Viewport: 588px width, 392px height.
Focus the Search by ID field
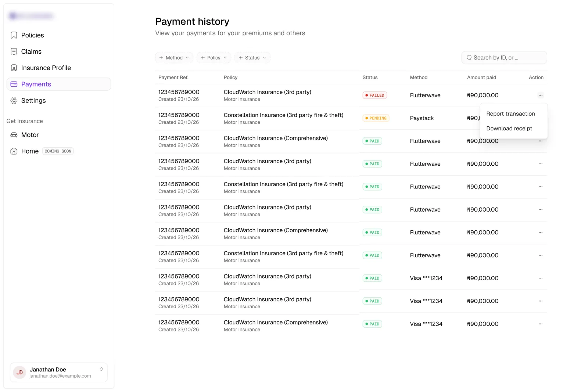click(504, 58)
